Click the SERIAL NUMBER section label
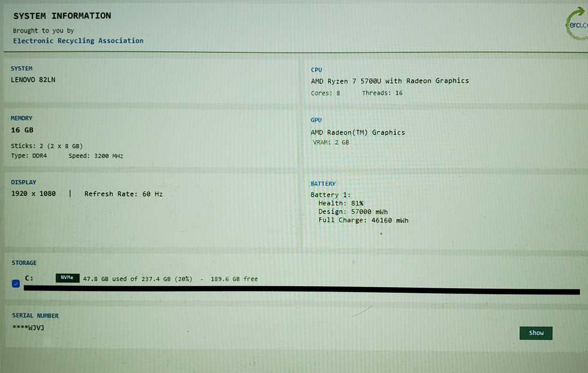Screen dimensions: 588x373 click(x=35, y=315)
